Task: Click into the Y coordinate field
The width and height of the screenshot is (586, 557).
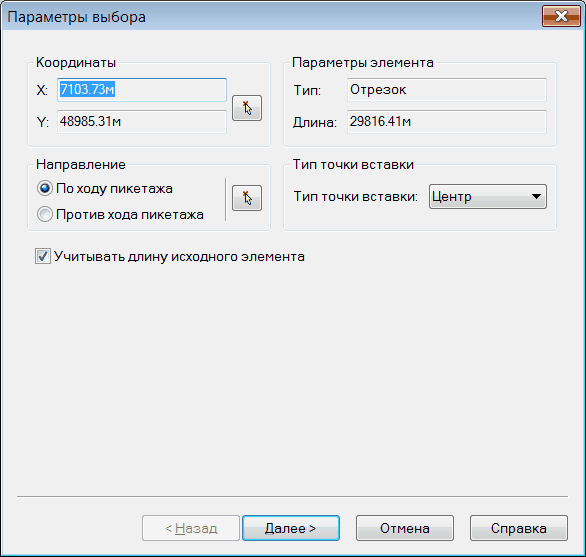Action: pos(142,121)
